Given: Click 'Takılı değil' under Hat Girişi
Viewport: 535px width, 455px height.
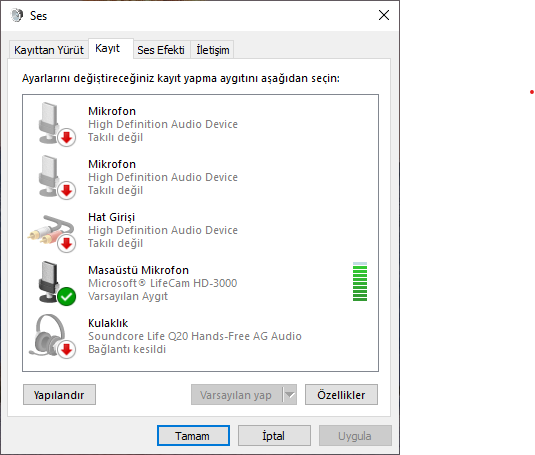Looking at the screenshot, I should point(115,244).
